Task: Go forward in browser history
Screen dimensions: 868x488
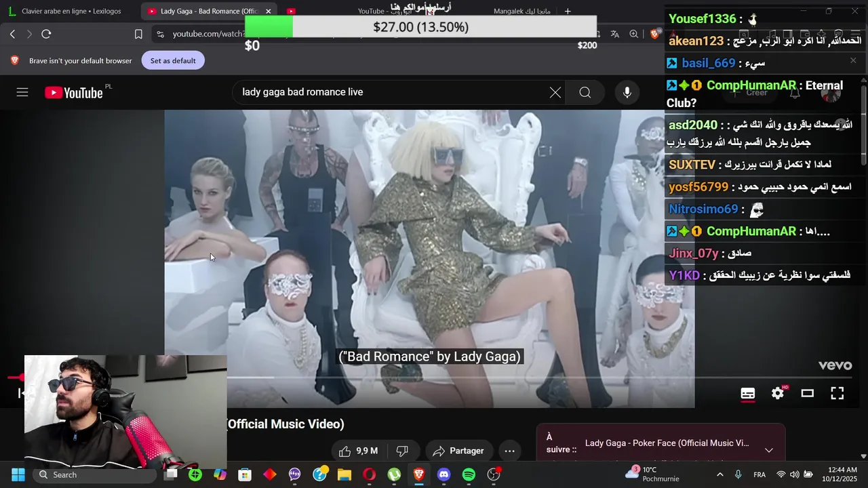Action: [29, 34]
